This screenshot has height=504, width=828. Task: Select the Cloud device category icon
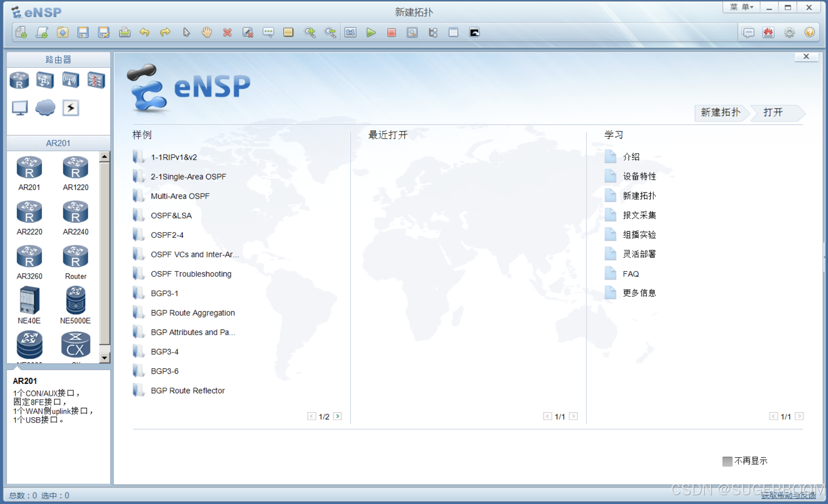pos(45,108)
